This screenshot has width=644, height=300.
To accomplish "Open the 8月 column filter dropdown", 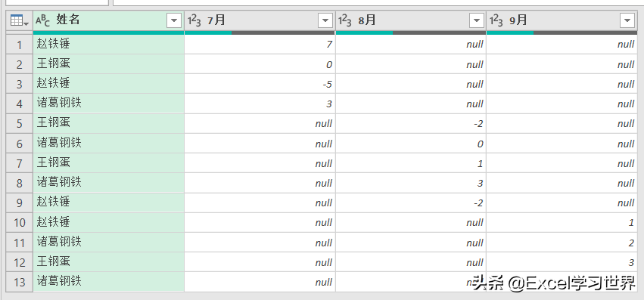I will 477,20.
